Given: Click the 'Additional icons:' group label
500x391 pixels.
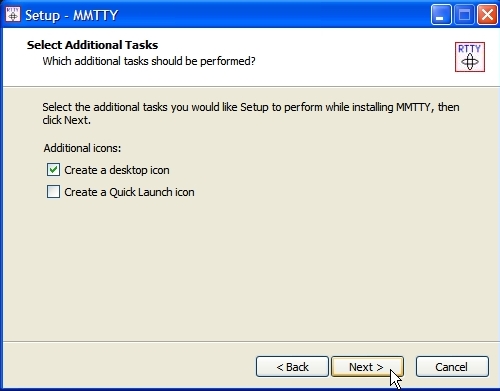Looking at the screenshot, I should pos(82,148).
